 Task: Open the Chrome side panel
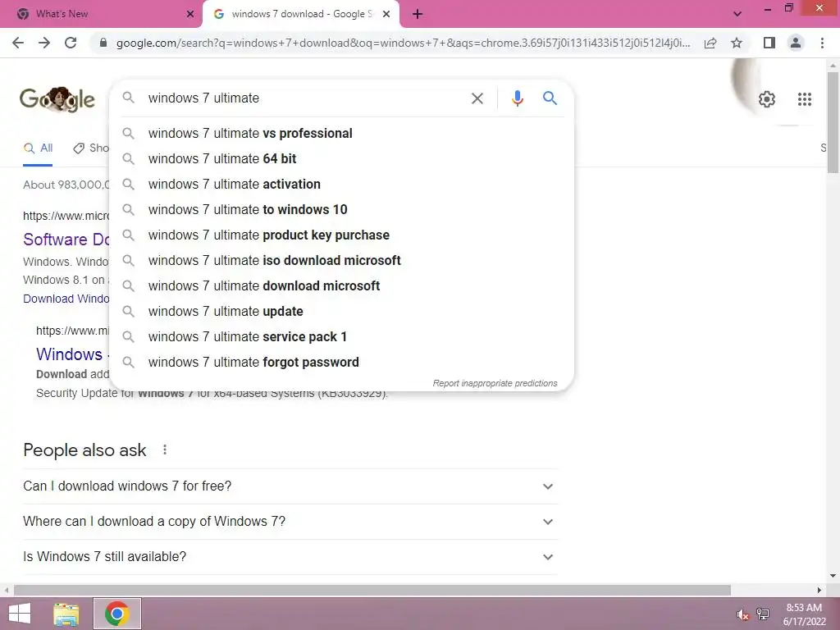(x=769, y=43)
